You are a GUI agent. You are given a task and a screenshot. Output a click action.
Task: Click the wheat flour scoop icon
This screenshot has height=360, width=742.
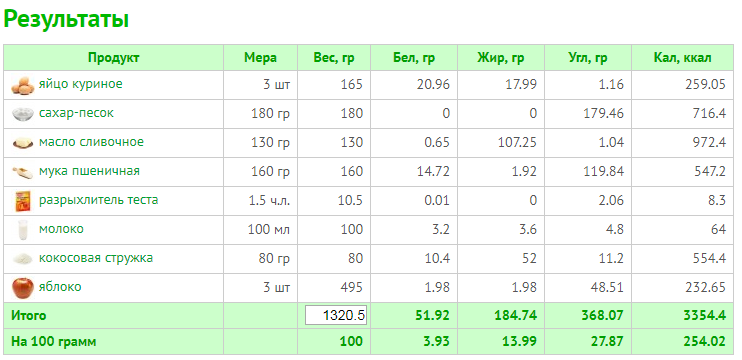[23, 172]
